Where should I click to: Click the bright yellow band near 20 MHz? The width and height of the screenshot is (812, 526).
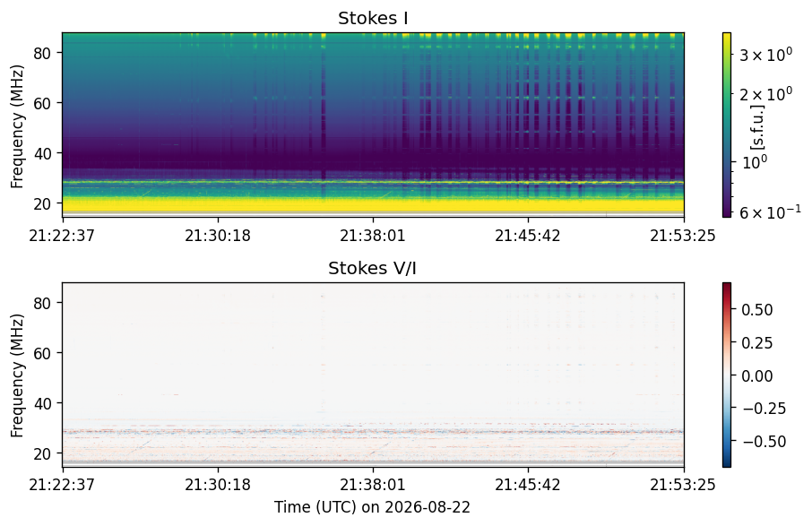click(373, 205)
